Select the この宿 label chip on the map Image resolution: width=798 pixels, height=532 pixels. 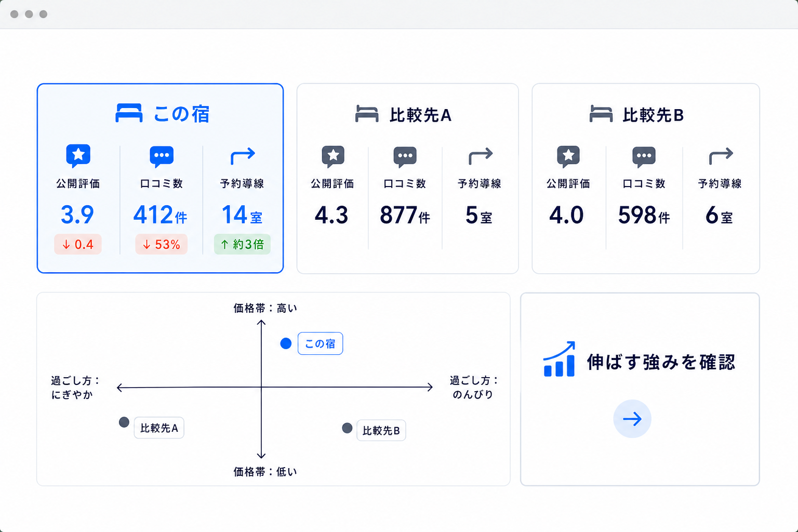tap(320, 343)
